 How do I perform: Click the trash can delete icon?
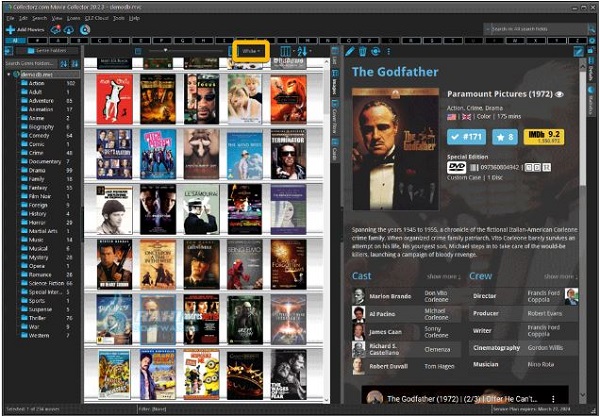point(363,51)
